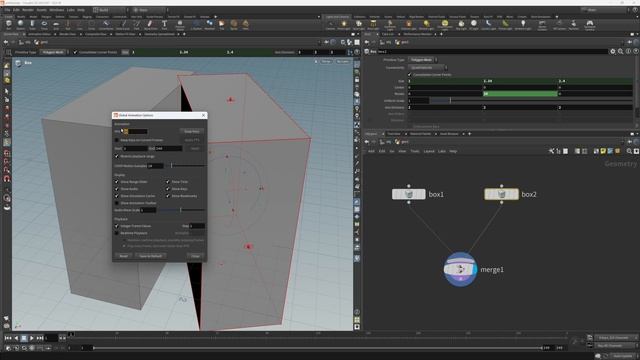Jump to first frame on playbar

(x=8, y=338)
